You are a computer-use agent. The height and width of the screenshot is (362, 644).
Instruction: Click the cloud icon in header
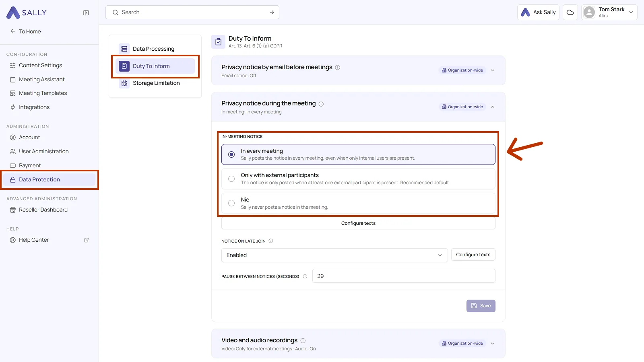pyautogui.click(x=570, y=12)
